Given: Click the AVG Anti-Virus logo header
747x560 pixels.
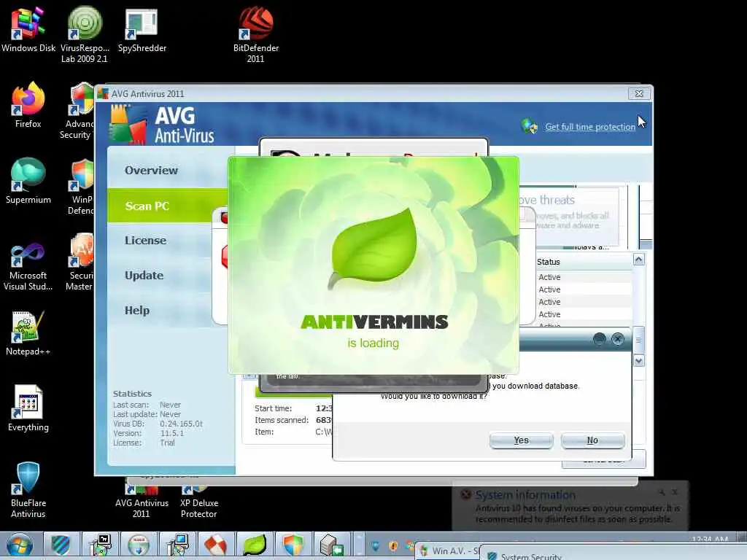Looking at the screenshot, I should (162, 125).
